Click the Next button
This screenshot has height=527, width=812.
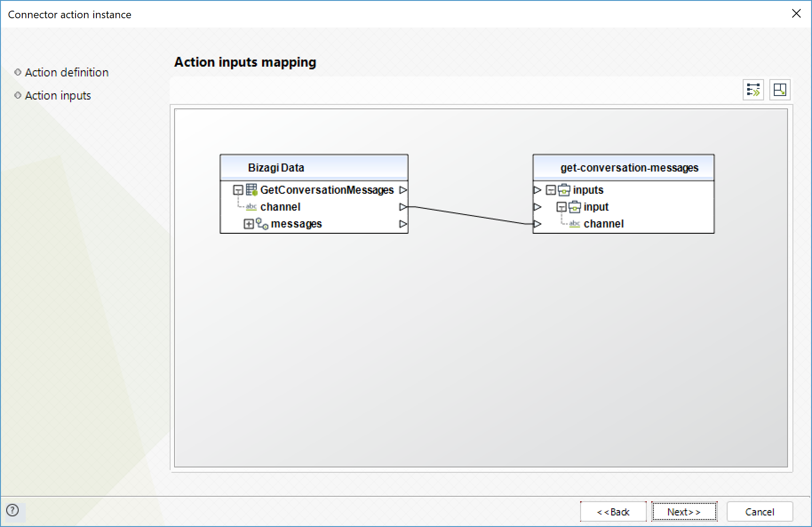(x=684, y=512)
